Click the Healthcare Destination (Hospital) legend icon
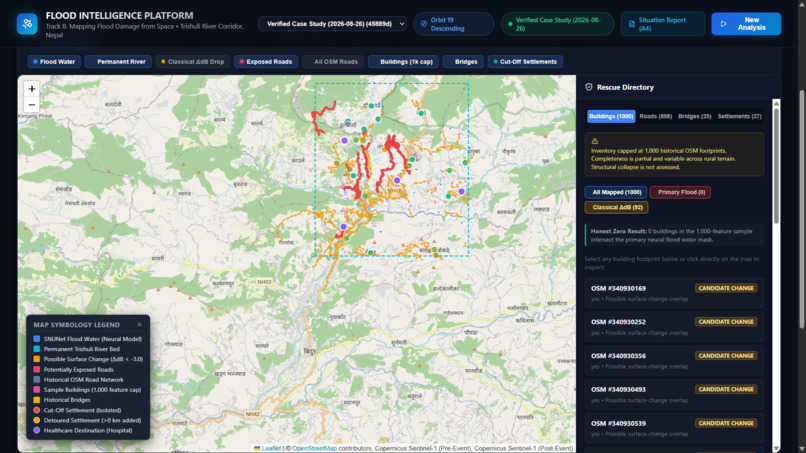Image resolution: width=806 pixels, height=453 pixels. coord(37,430)
